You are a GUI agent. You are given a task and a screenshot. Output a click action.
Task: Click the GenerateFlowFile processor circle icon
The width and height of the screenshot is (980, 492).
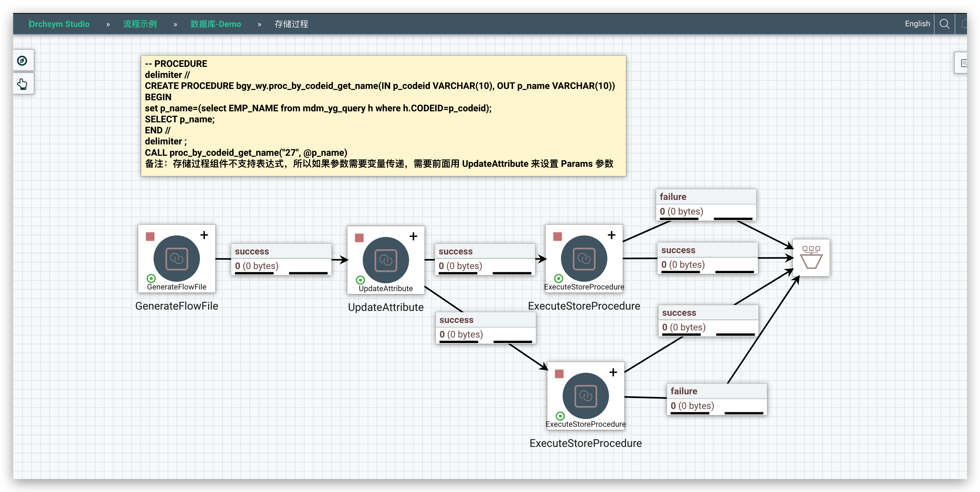click(177, 259)
